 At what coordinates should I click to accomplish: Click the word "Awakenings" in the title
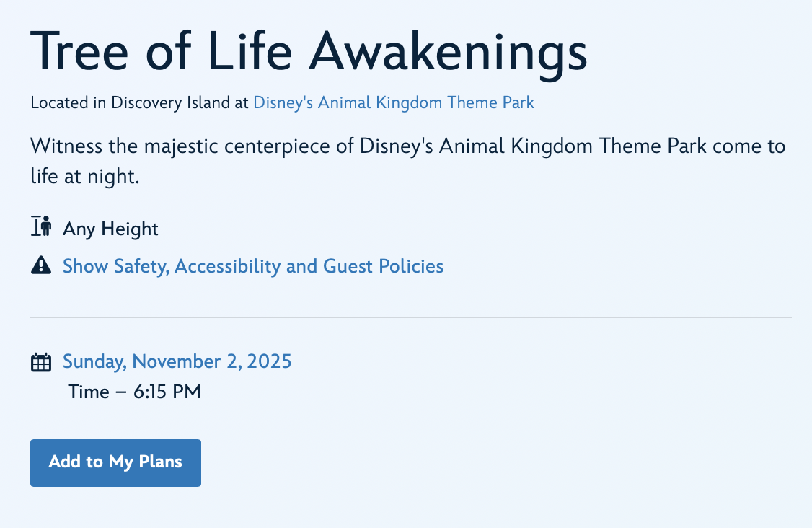[x=451, y=51]
